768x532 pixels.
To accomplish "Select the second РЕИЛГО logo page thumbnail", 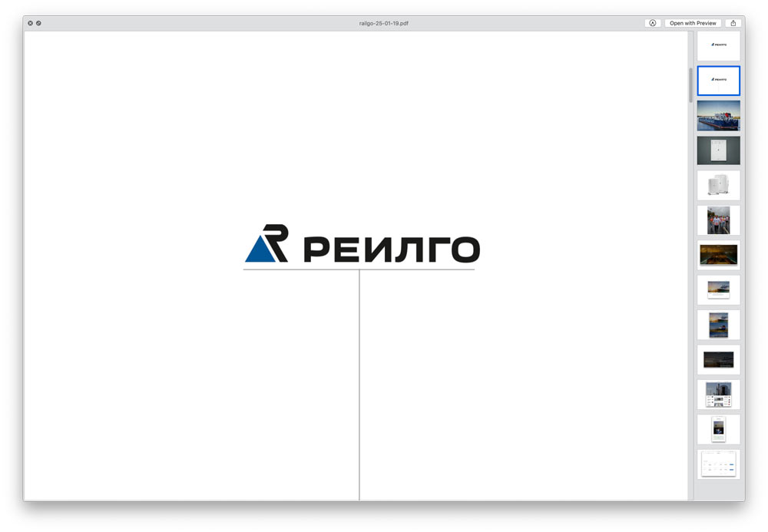I will 718,81.
